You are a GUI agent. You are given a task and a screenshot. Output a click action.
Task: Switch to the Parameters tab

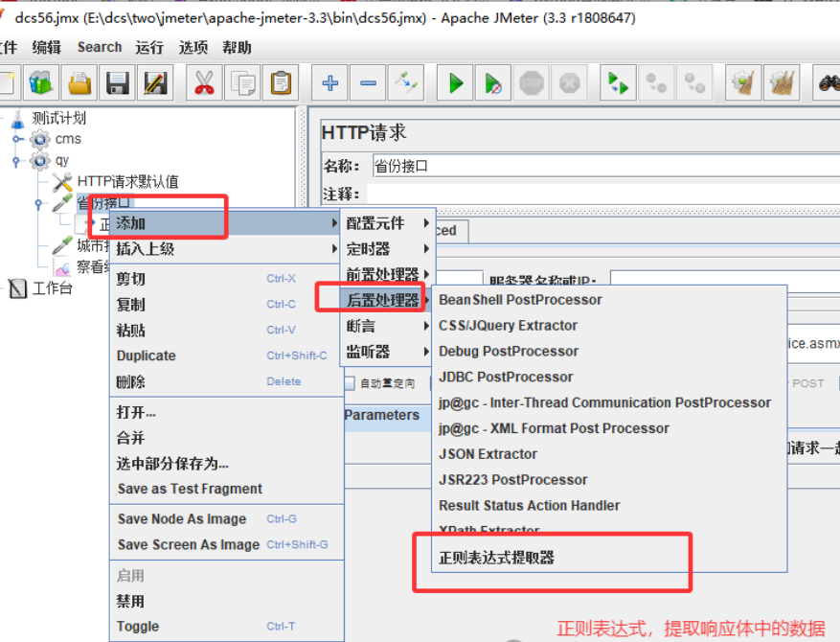point(386,415)
